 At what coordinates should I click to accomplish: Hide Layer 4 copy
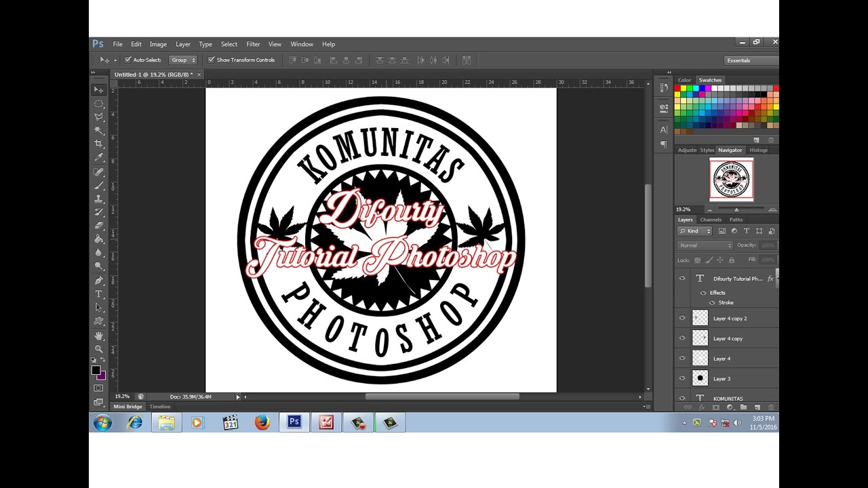(682, 338)
